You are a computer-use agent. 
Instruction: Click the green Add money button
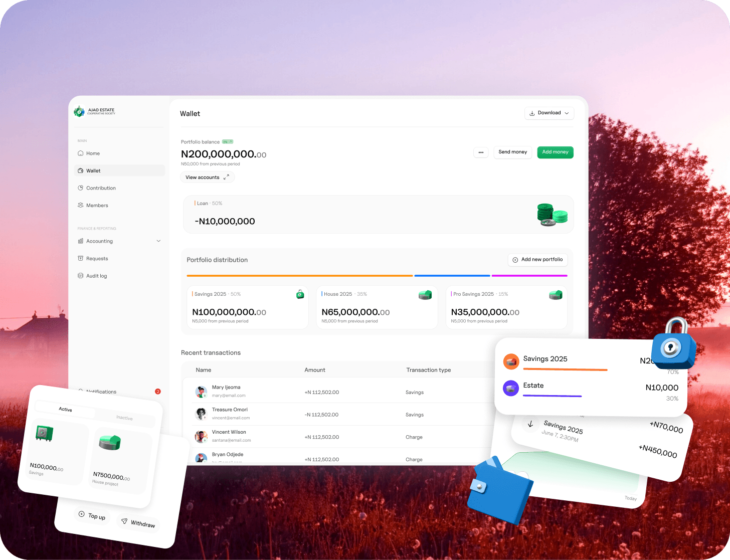click(555, 152)
